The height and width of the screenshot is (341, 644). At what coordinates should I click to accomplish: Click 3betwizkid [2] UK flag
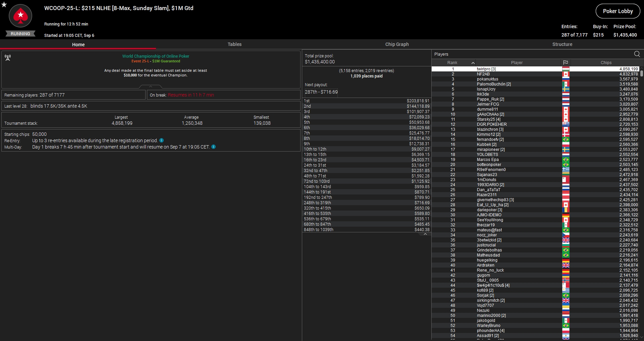566,240
